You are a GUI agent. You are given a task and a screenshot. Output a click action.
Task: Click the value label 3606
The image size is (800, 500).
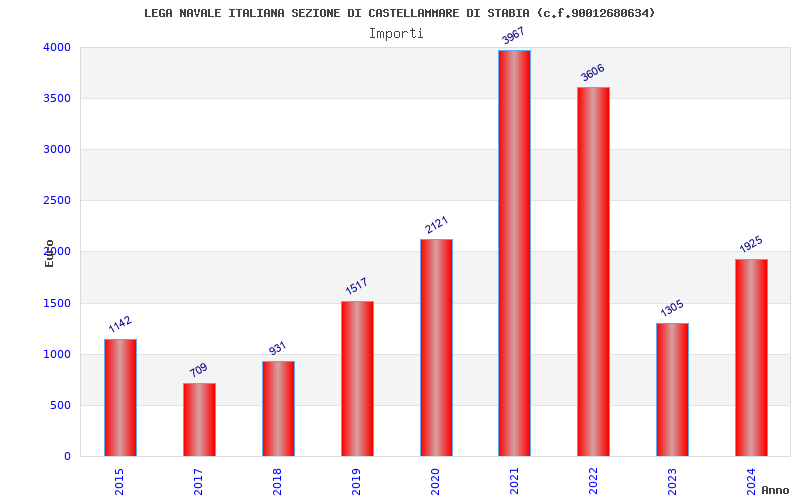593,72
